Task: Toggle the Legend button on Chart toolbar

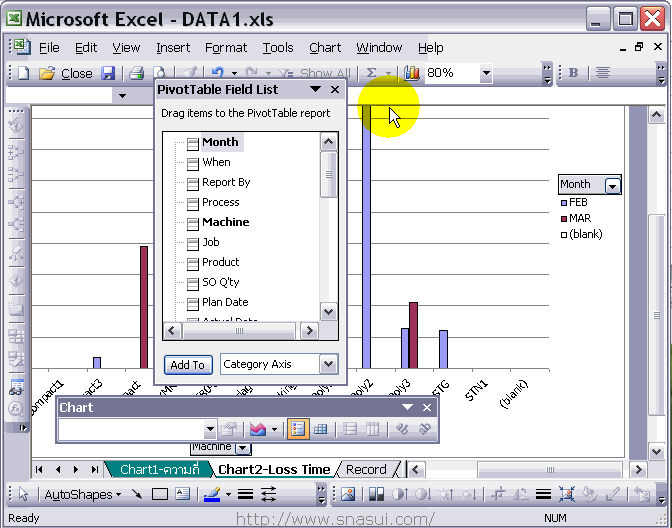Action: pos(297,429)
